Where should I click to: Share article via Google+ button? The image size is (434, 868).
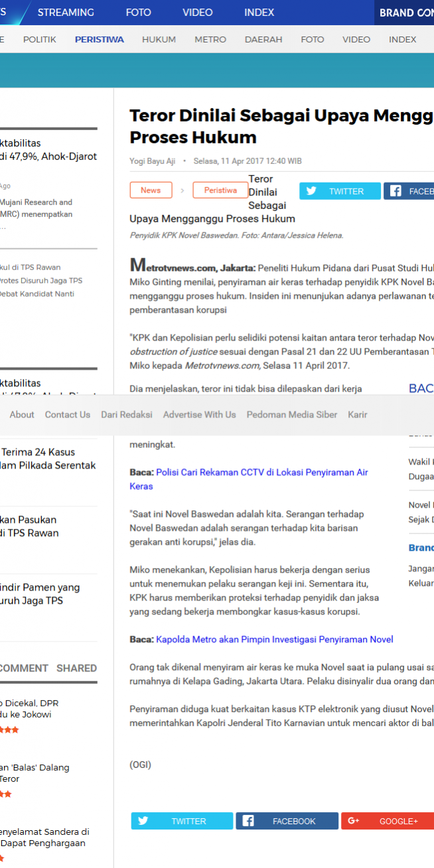388,821
